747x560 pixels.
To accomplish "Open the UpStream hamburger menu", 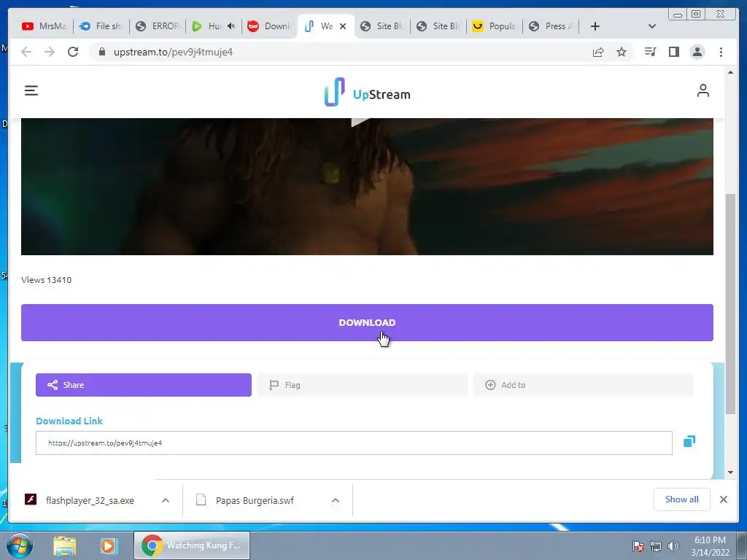I will click(31, 90).
